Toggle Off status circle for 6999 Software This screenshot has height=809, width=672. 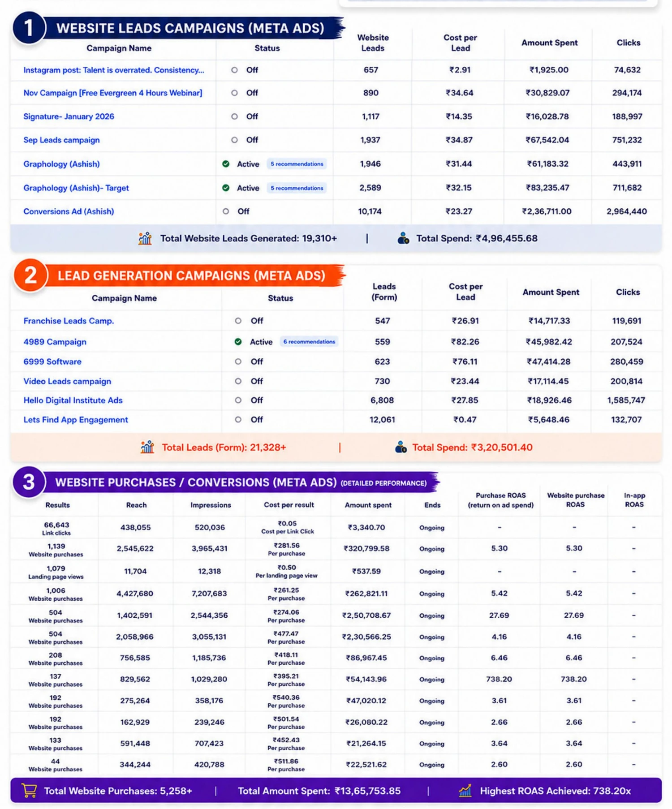point(238,361)
